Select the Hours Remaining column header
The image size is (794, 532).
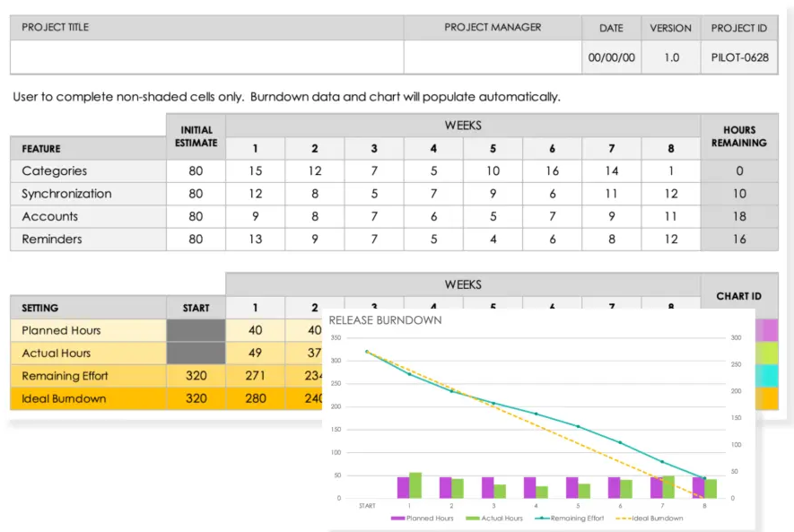pyautogui.click(x=739, y=136)
